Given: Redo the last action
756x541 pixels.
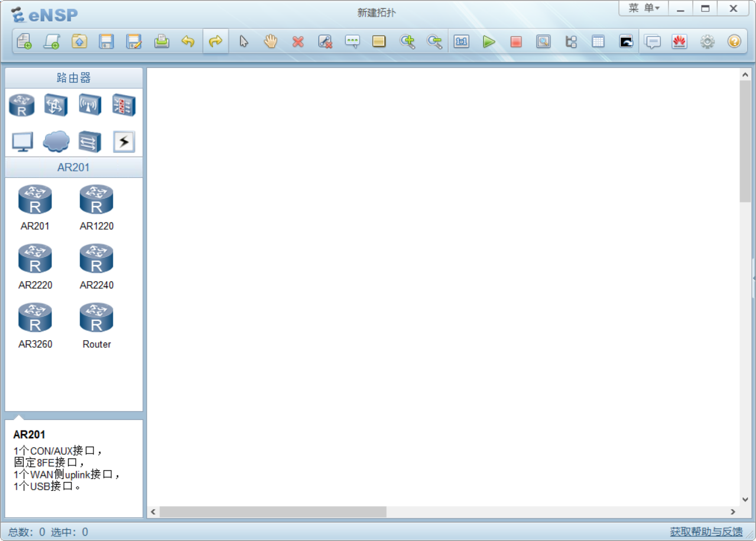Looking at the screenshot, I should [x=216, y=42].
